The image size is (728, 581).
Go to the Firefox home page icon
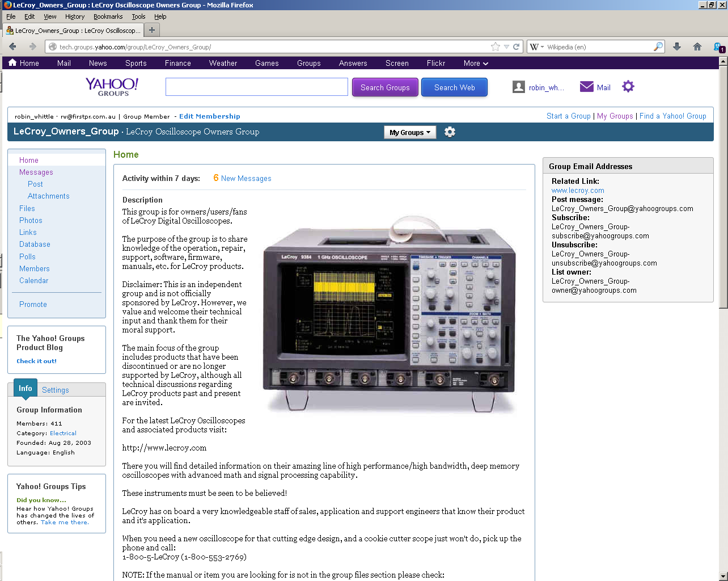point(697,47)
